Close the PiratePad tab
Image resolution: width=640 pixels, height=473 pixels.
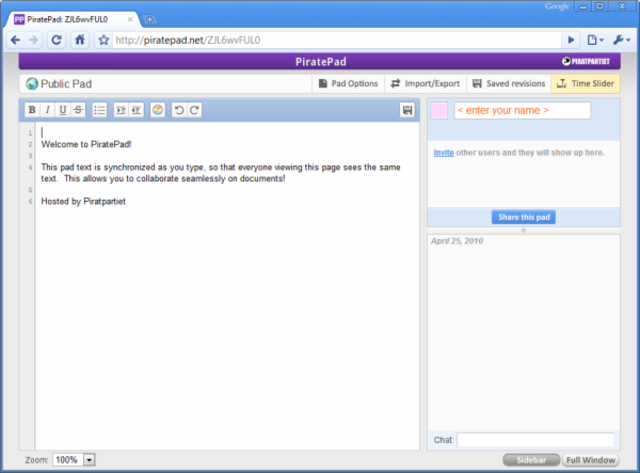[x=130, y=19]
